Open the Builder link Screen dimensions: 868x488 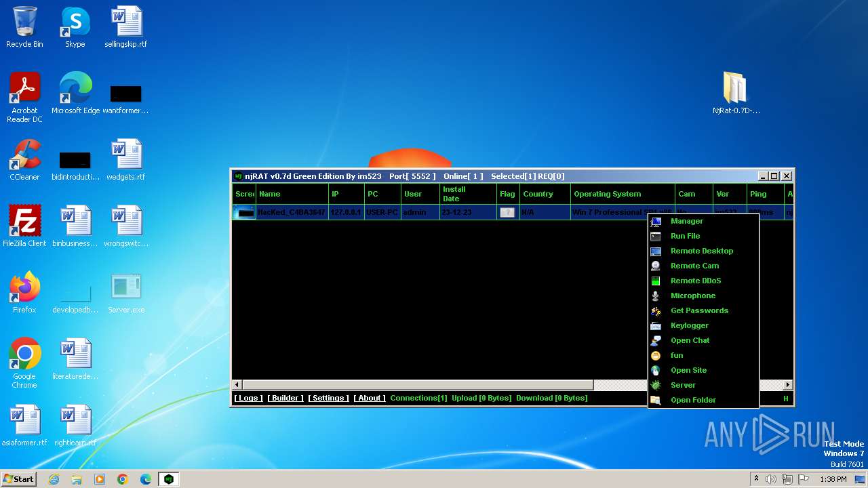(285, 398)
